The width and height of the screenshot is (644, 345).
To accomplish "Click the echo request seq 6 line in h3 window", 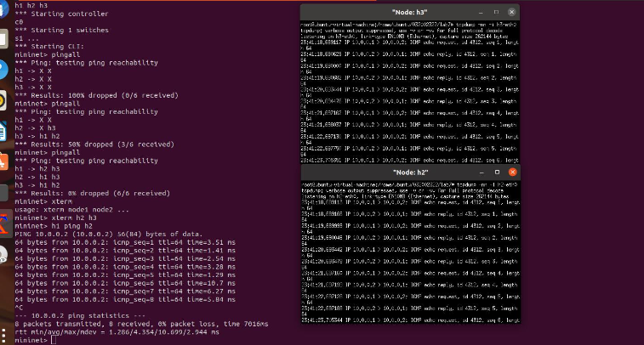I will pos(409,161).
